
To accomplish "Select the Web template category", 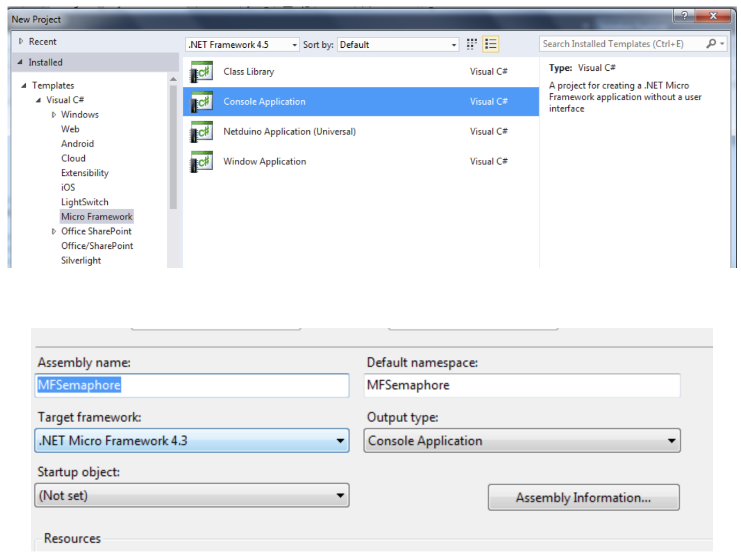I will (x=70, y=129).
